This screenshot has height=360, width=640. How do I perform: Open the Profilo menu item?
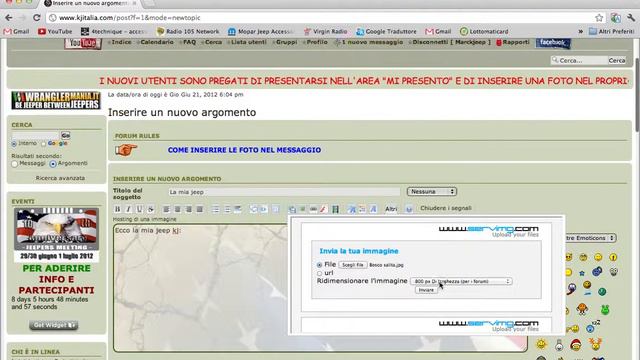pyautogui.click(x=317, y=42)
